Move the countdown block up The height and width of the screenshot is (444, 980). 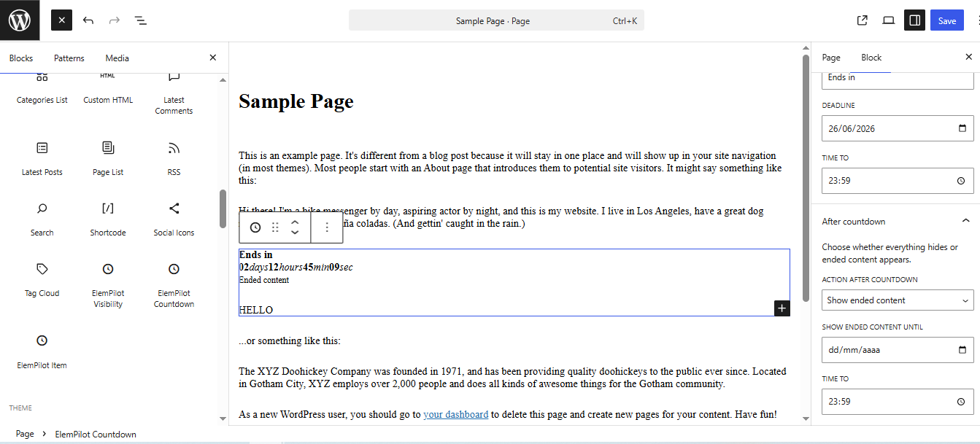(295, 222)
